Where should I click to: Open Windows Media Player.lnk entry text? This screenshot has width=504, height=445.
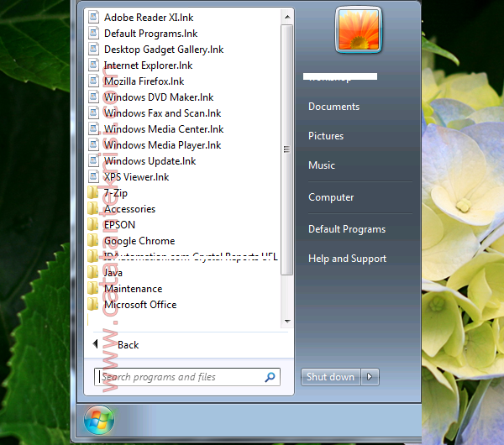coord(163,145)
